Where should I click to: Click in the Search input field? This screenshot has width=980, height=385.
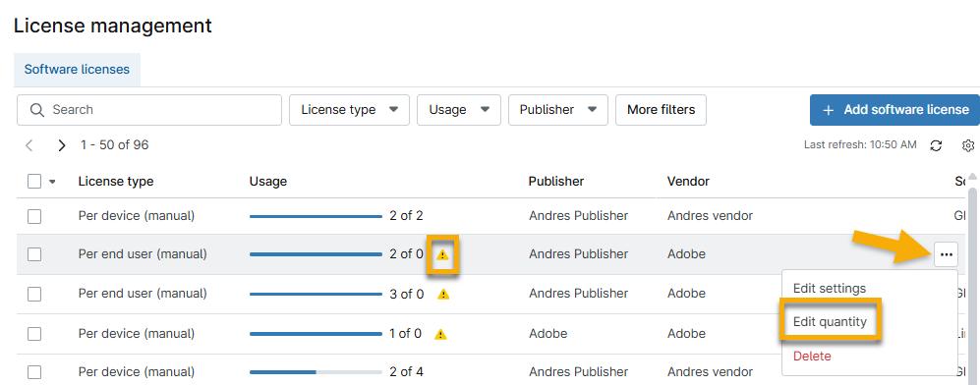coord(149,110)
